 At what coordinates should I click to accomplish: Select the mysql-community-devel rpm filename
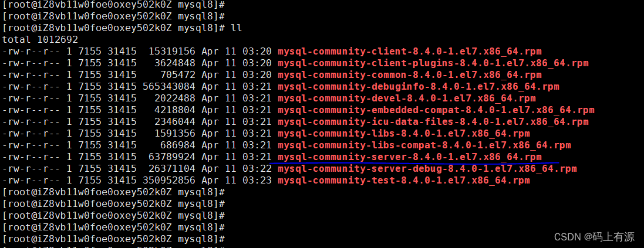pyautogui.click(x=407, y=98)
